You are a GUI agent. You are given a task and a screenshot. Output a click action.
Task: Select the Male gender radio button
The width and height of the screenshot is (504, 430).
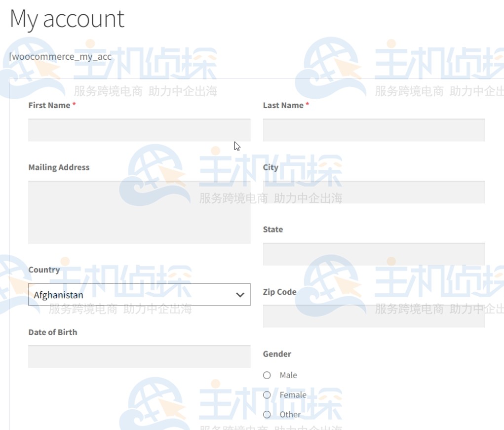tap(267, 375)
